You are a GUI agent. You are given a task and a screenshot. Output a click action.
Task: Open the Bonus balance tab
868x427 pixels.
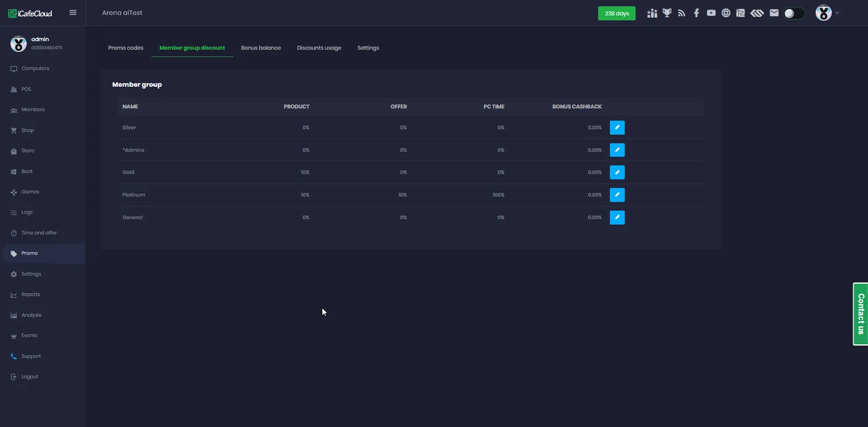click(261, 48)
